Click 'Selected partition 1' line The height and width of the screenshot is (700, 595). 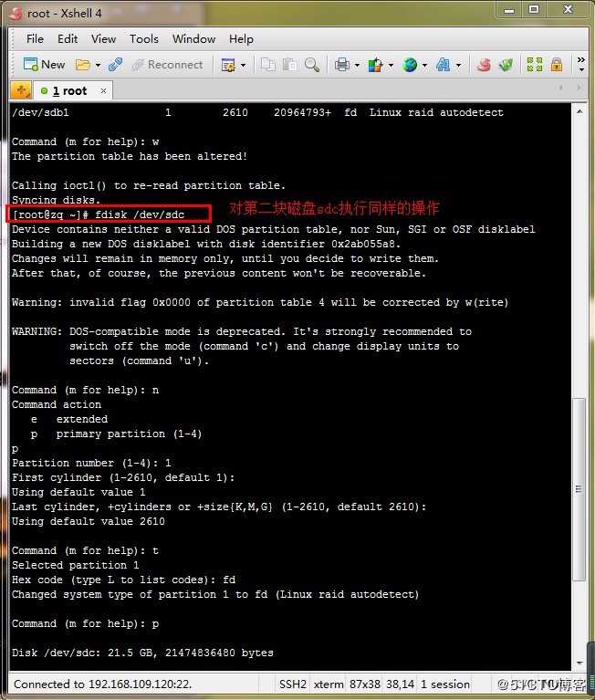click(x=76, y=565)
